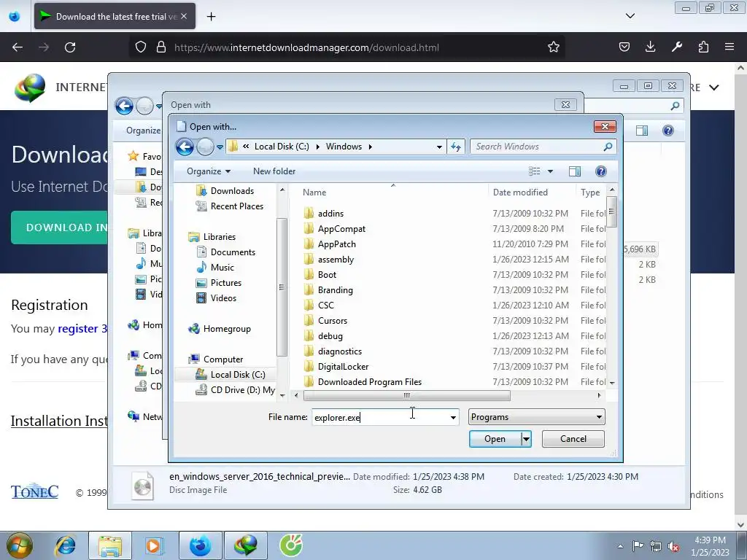This screenshot has width=747, height=560.
Task: Open the Pocket save icon
Action: point(624,47)
